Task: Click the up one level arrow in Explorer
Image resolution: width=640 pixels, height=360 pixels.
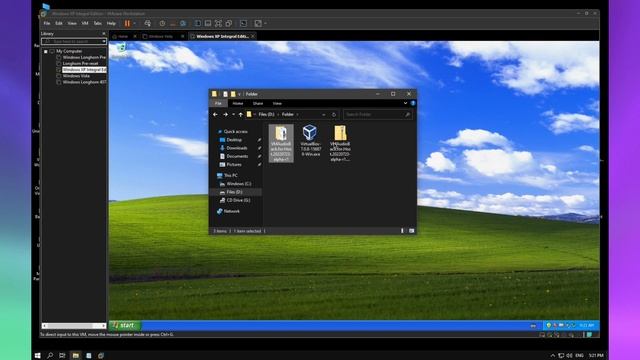Action: 240,115
